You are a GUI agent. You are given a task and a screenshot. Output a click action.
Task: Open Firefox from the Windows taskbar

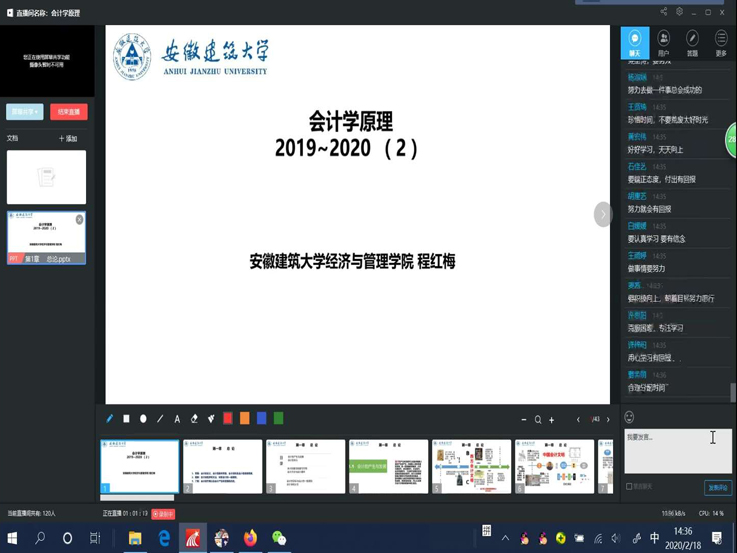250,538
